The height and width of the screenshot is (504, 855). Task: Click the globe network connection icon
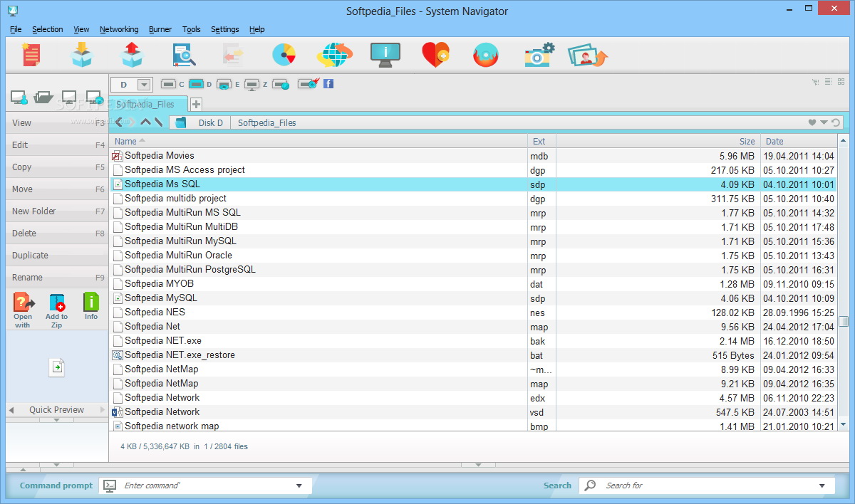334,55
